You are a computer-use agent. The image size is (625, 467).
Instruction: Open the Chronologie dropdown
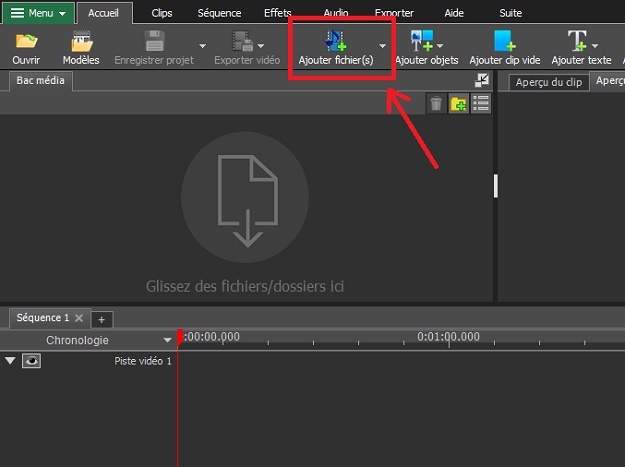click(167, 340)
